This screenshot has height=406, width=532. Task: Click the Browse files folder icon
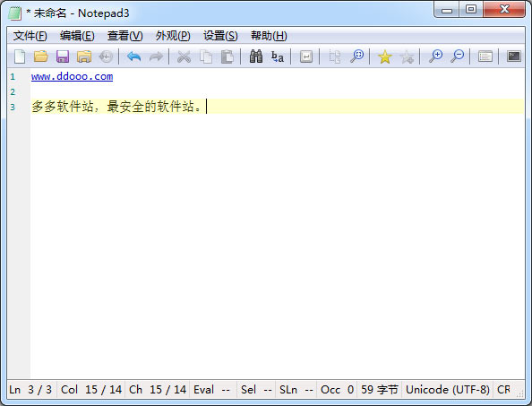pyautogui.click(x=84, y=56)
